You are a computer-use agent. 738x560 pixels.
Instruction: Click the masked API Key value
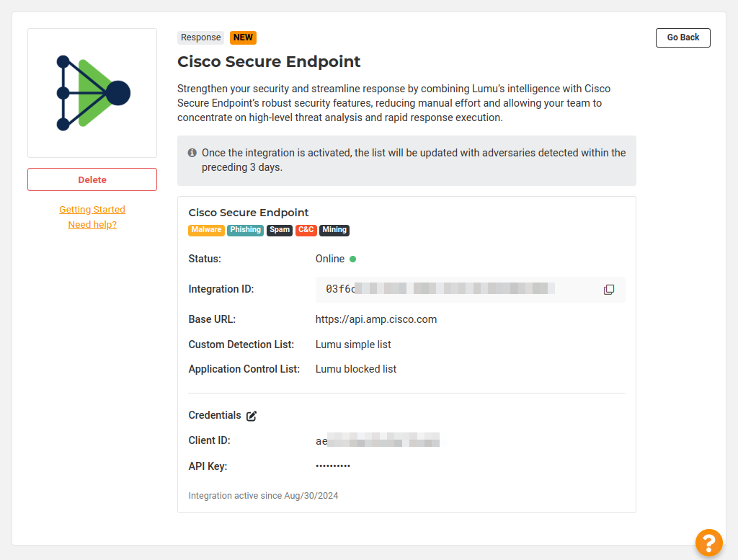click(x=333, y=466)
